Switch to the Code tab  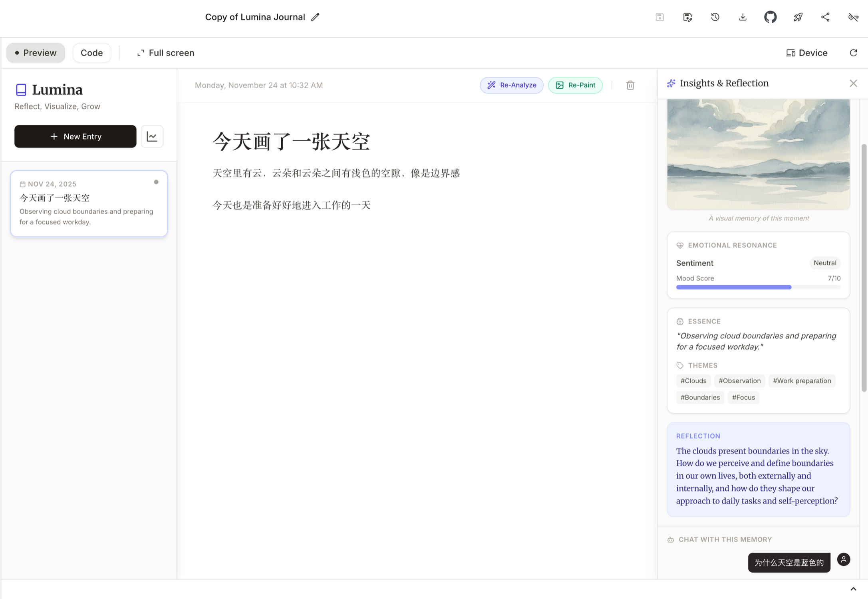91,53
